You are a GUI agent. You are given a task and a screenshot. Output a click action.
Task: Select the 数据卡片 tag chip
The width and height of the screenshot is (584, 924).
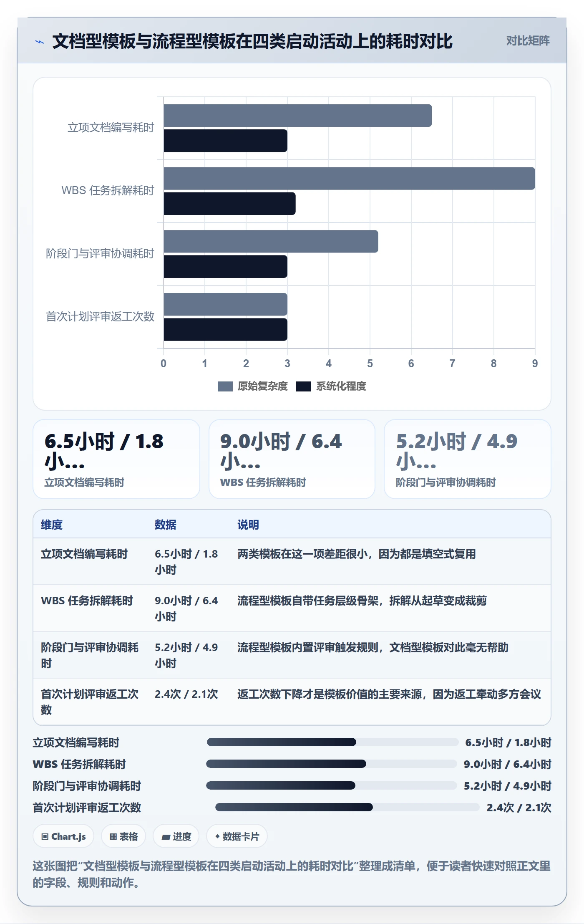(x=237, y=836)
